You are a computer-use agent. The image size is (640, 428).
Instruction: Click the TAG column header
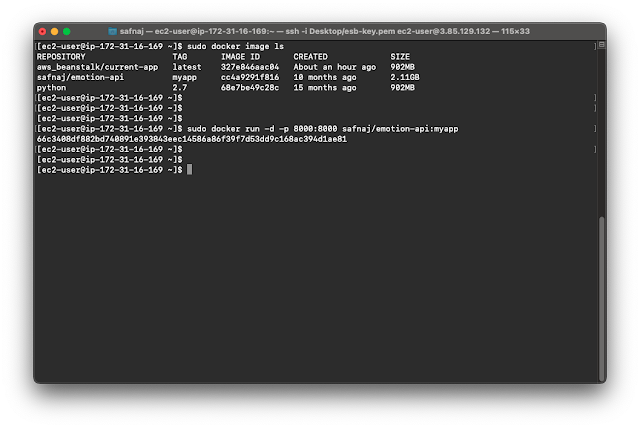click(180, 57)
